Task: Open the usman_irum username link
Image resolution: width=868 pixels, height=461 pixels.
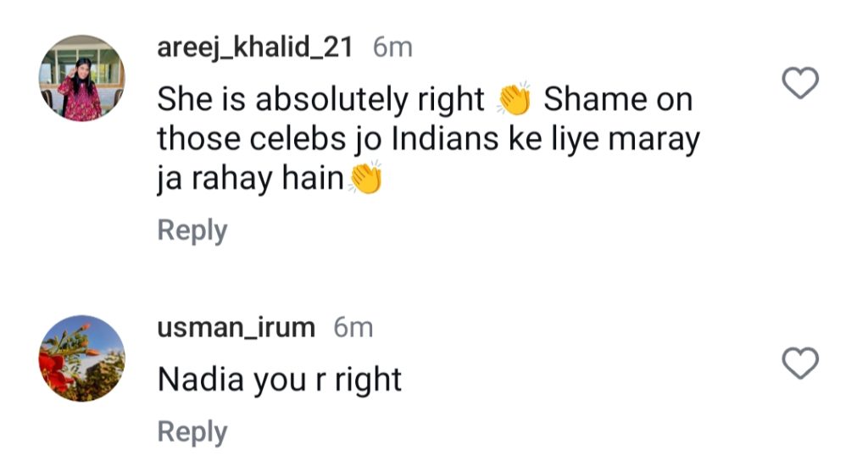Action: [236, 328]
